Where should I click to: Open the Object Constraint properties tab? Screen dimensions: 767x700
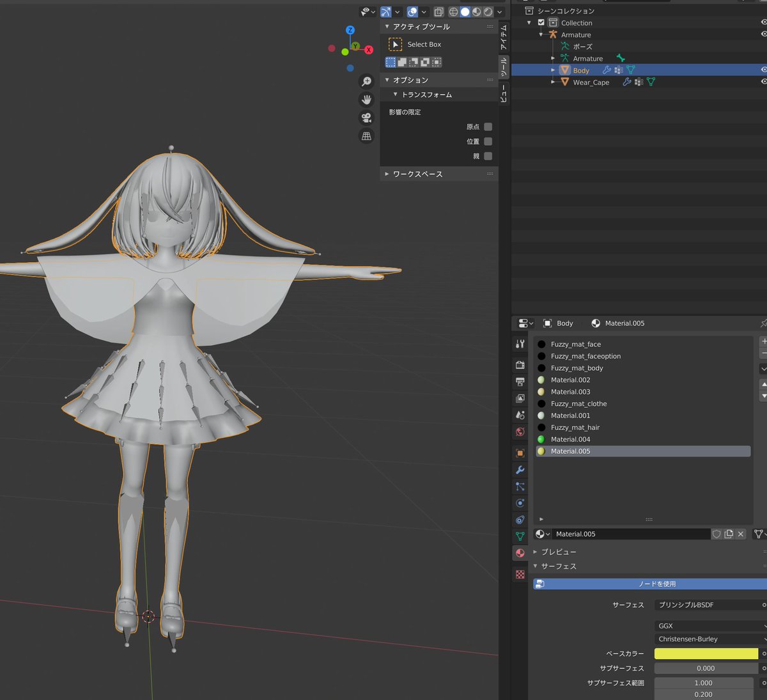pyautogui.click(x=520, y=520)
